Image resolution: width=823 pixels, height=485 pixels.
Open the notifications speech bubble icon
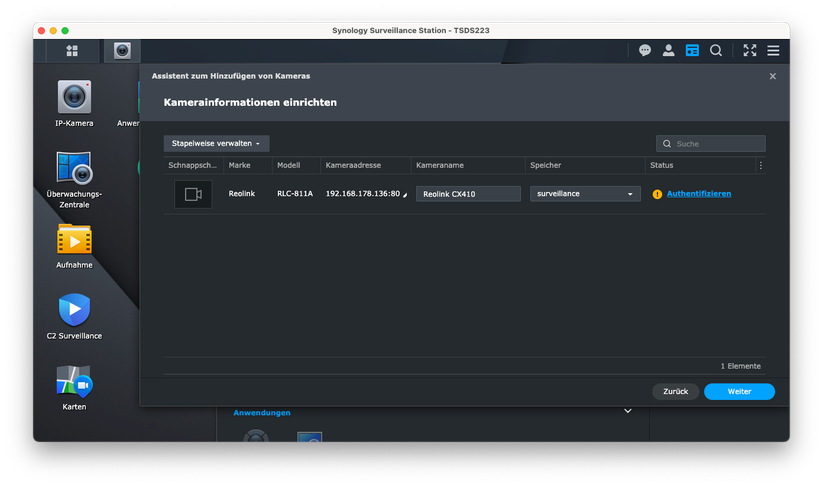(x=645, y=50)
